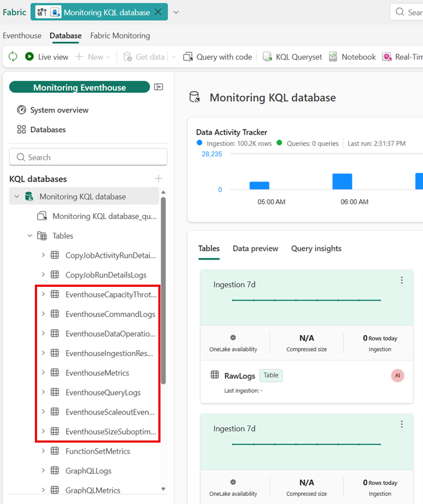Click the Live view play icon
Viewport: 423px width, 504px height.
pos(29,56)
